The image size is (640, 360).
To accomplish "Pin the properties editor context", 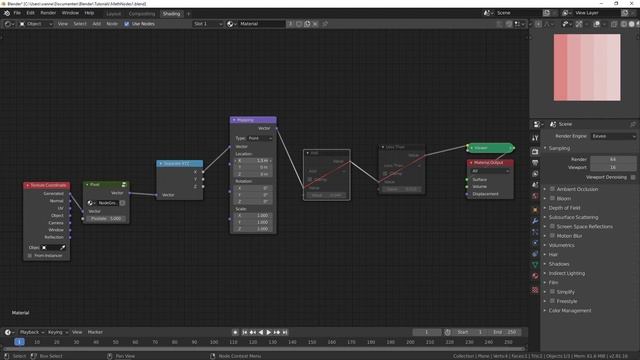I will [x=633, y=124].
